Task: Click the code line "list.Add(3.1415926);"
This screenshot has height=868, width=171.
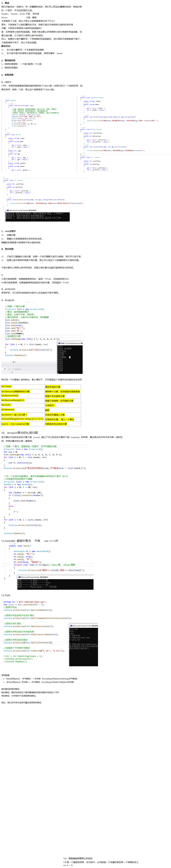Action: (x=17, y=323)
